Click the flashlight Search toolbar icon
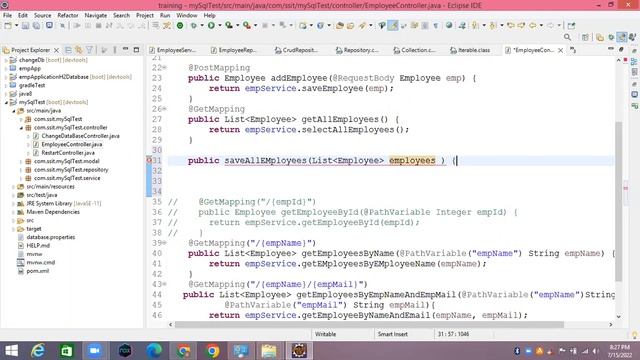640x360 pixels. tap(362, 25)
